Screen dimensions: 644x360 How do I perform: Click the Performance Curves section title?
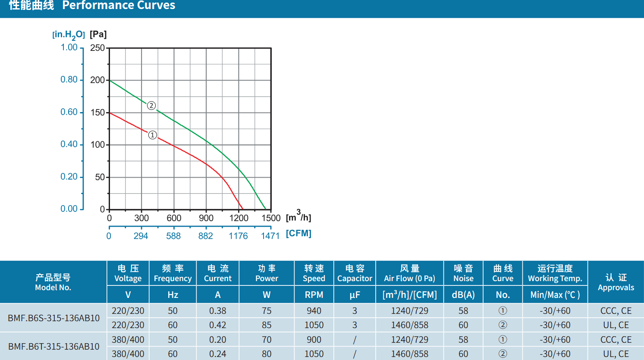tap(92, 6)
